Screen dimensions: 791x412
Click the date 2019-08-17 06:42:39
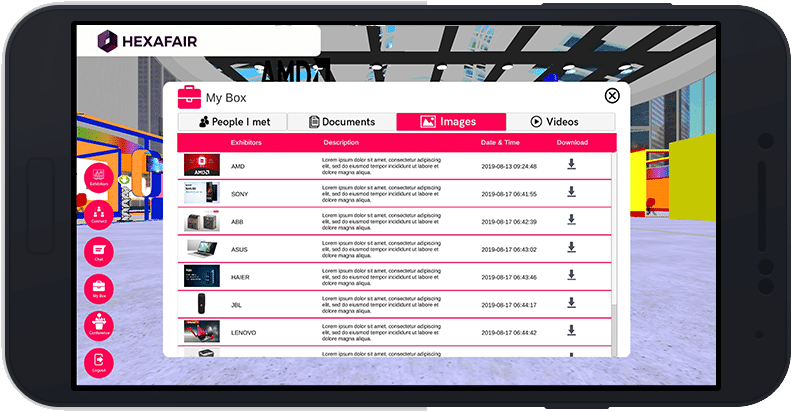pos(509,222)
